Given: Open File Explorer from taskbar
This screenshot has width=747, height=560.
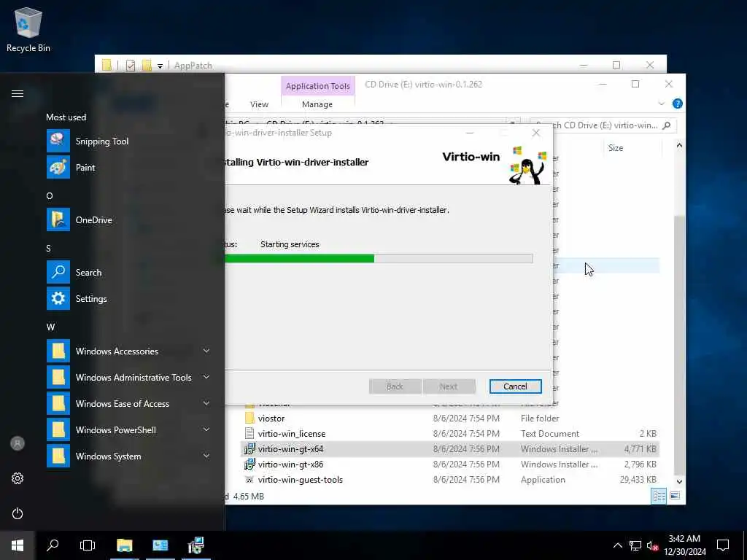Looking at the screenshot, I should point(124,545).
